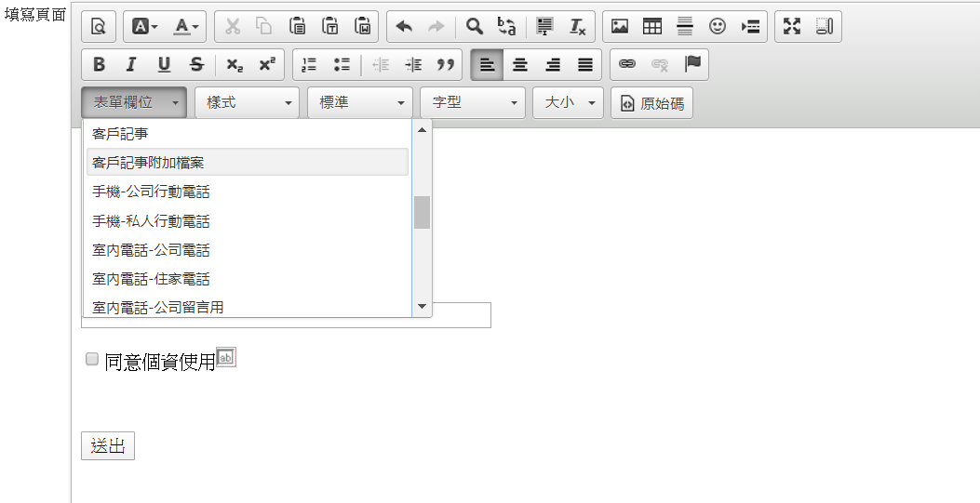Toggle underline formatting
The height and width of the screenshot is (503, 980).
pos(164,64)
